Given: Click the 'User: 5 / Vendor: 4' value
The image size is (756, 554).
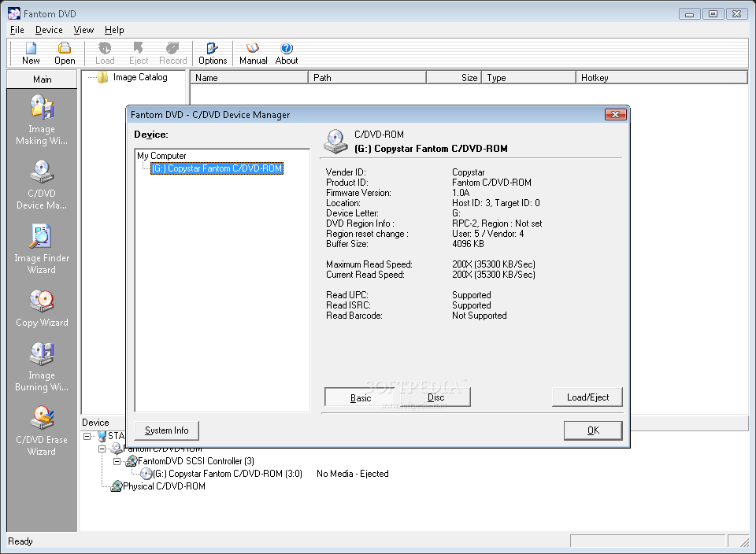Looking at the screenshot, I should 488,234.
